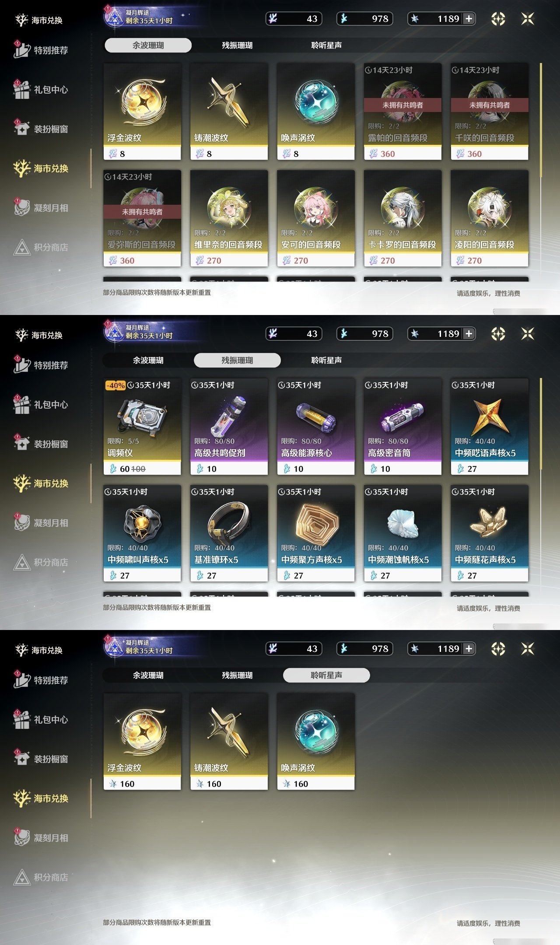
Task: Click scrollbar beside 千咲的回音频段 item
Action: [x=541, y=120]
